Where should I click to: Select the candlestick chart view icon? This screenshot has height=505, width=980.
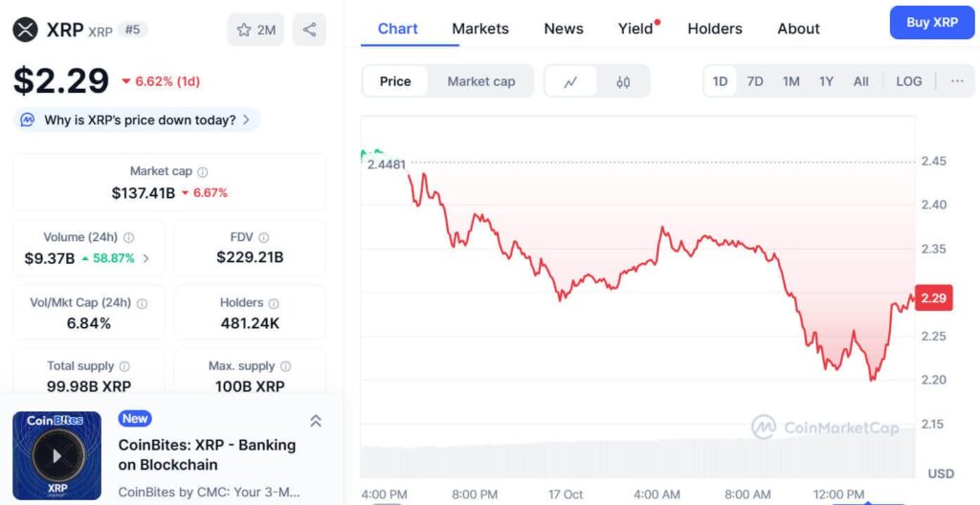pos(623,81)
